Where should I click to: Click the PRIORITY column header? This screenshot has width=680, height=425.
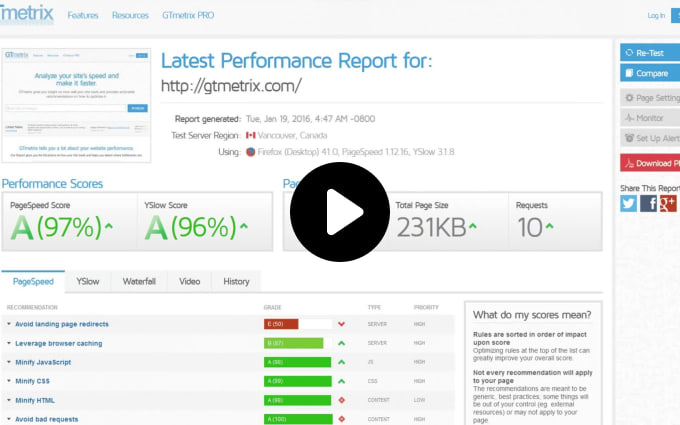(426, 307)
